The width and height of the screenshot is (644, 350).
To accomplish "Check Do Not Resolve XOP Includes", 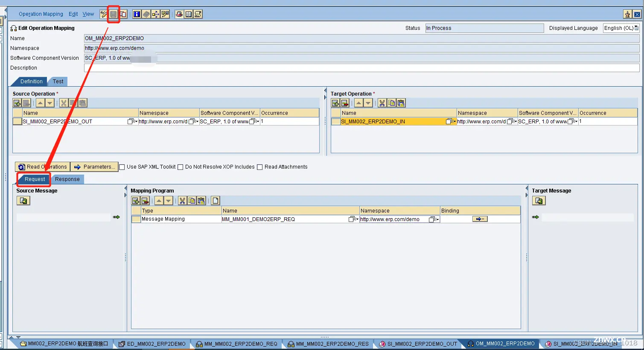I will [x=180, y=167].
